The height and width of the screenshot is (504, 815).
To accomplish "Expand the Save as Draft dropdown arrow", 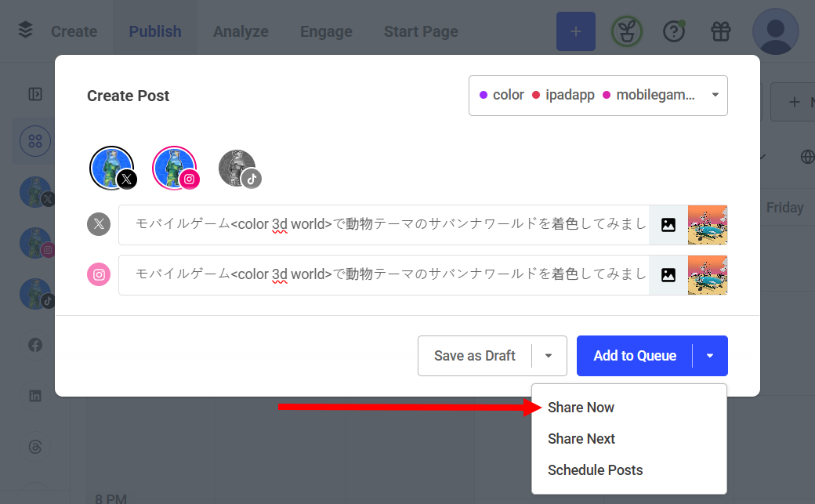I will tap(549, 356).
